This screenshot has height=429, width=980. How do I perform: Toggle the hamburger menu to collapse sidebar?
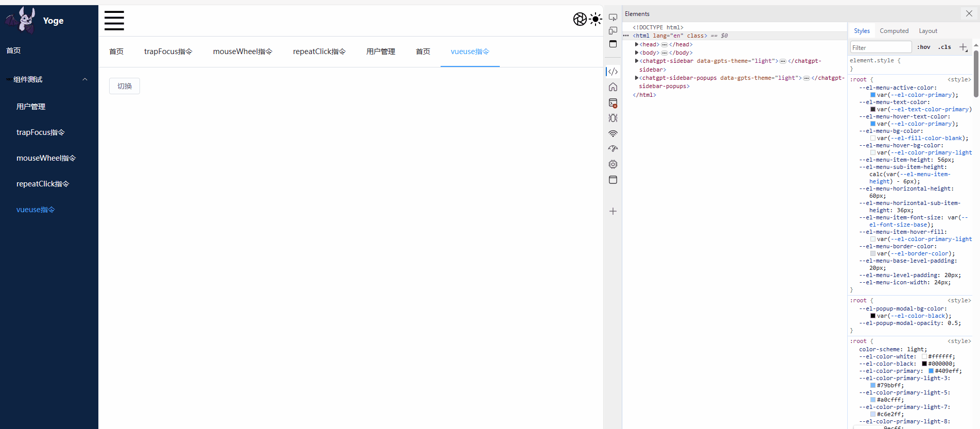(x=114, y=21)
